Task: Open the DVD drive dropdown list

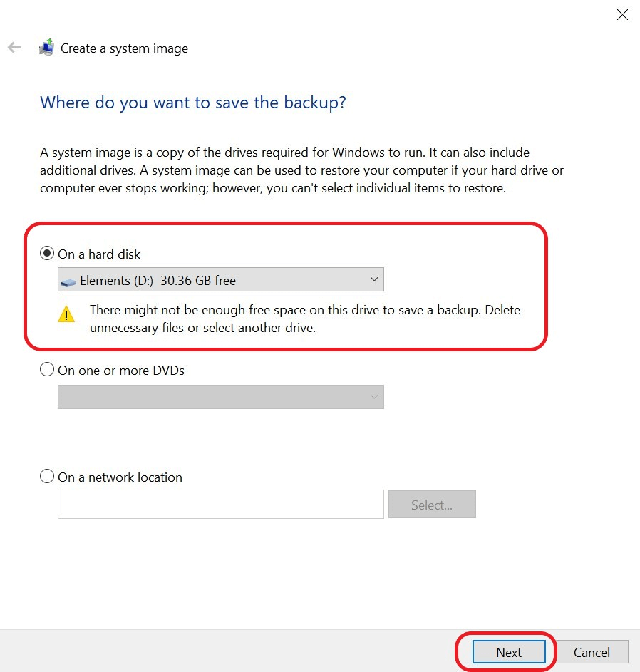Action: 221,397
